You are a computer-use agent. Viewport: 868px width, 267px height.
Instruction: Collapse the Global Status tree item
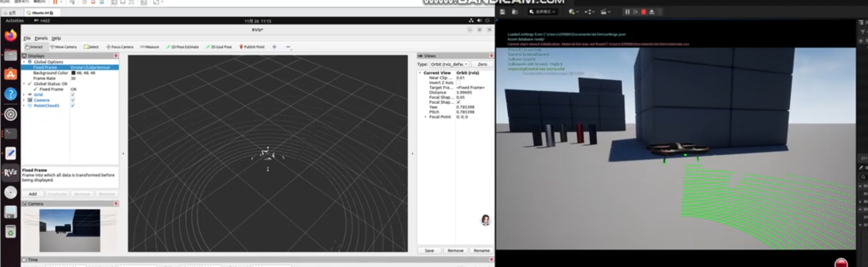[24, 83]
